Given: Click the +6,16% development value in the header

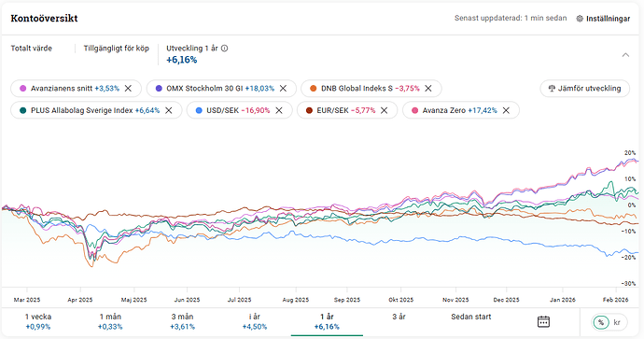Looking at the screenshot, I should (x=182, y=60).
